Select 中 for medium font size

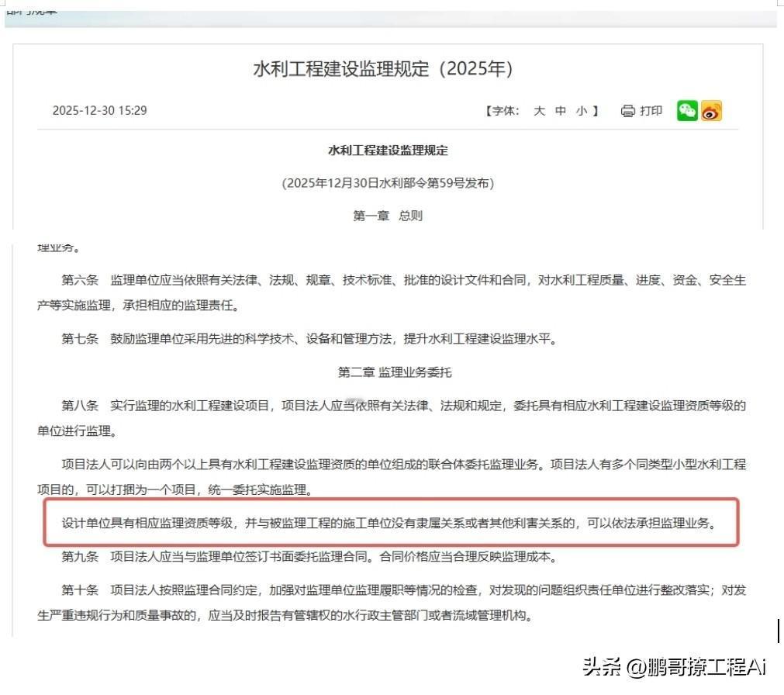[x=560, y=111]
